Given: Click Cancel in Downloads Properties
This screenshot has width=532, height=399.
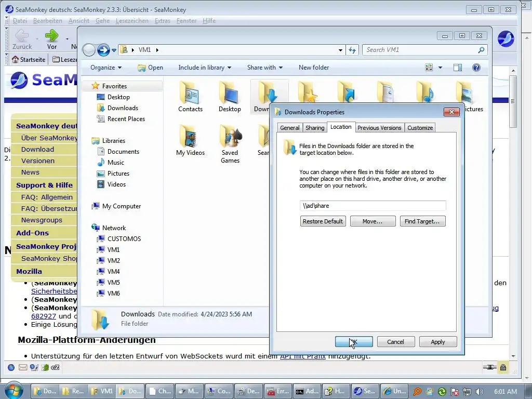Looking at the screenshot, I should click(395, 342).
